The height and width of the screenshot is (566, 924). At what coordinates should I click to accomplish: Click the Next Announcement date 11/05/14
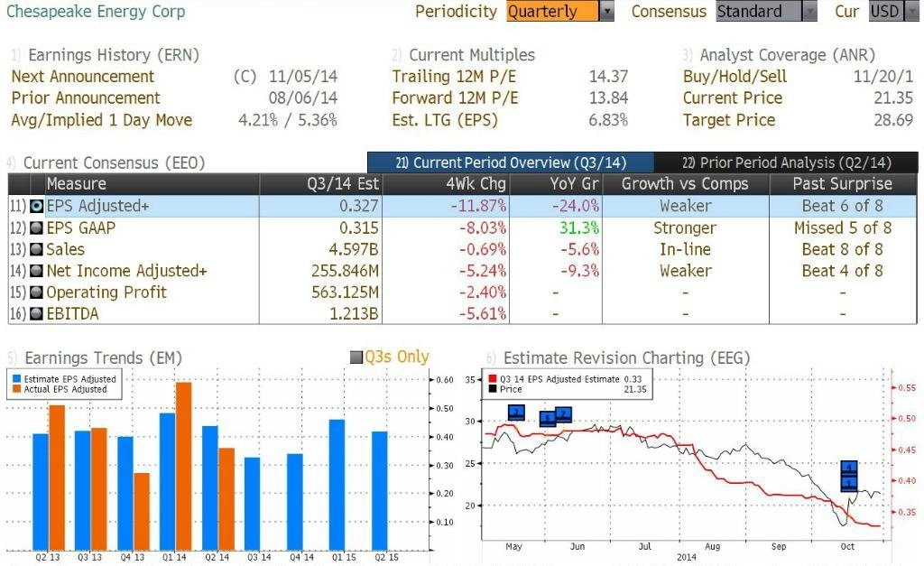pos(303,77)
